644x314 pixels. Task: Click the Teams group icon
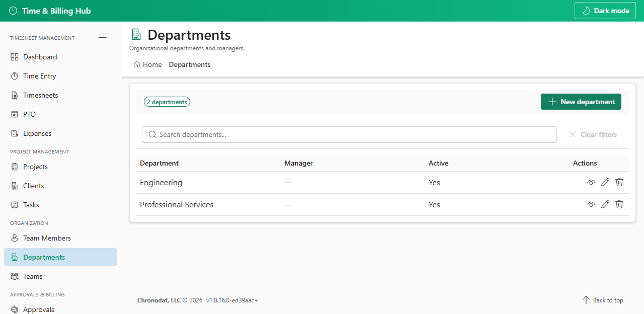pyautogui.click(x=15, y=276)
